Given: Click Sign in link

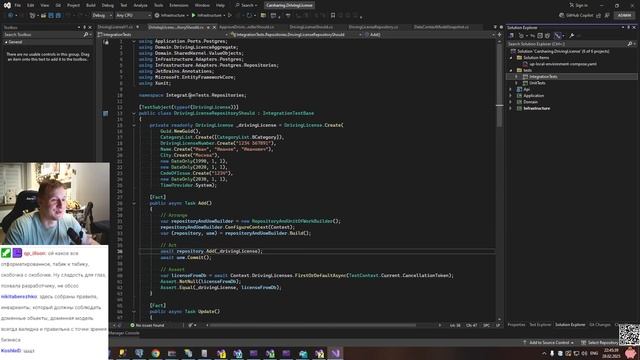Looking at the screenshot, I should 579,5.
